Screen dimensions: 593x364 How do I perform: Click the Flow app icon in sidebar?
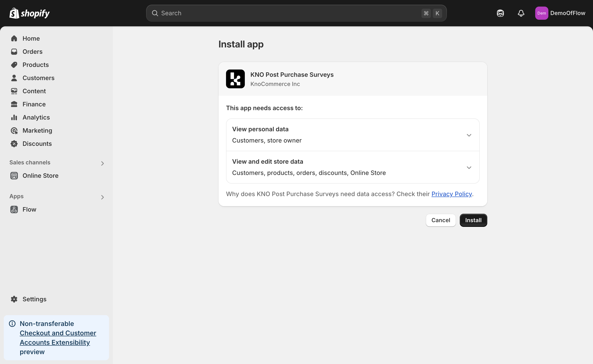point(14,209)
